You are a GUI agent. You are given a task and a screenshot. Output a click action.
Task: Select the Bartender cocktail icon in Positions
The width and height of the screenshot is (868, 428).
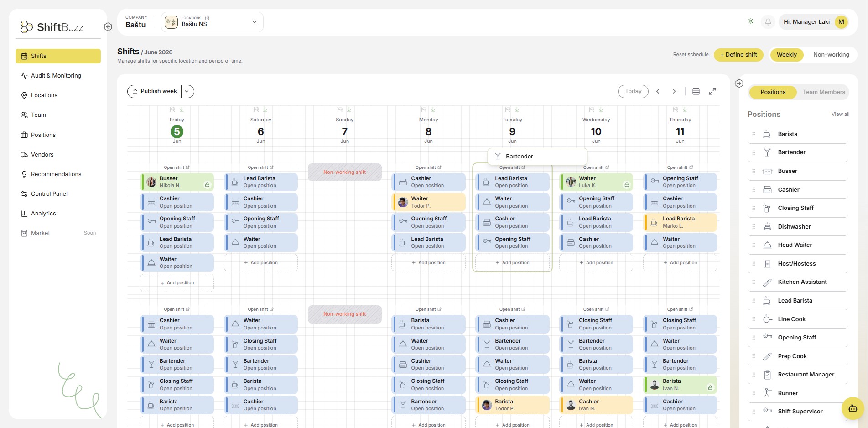pos(767,152)
